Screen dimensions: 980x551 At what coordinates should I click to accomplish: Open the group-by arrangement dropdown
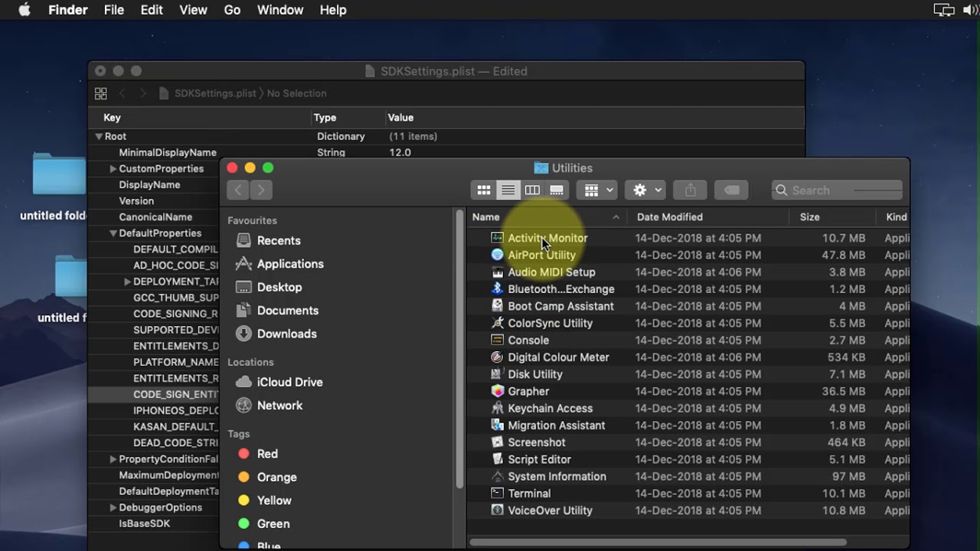click(597, 190)
